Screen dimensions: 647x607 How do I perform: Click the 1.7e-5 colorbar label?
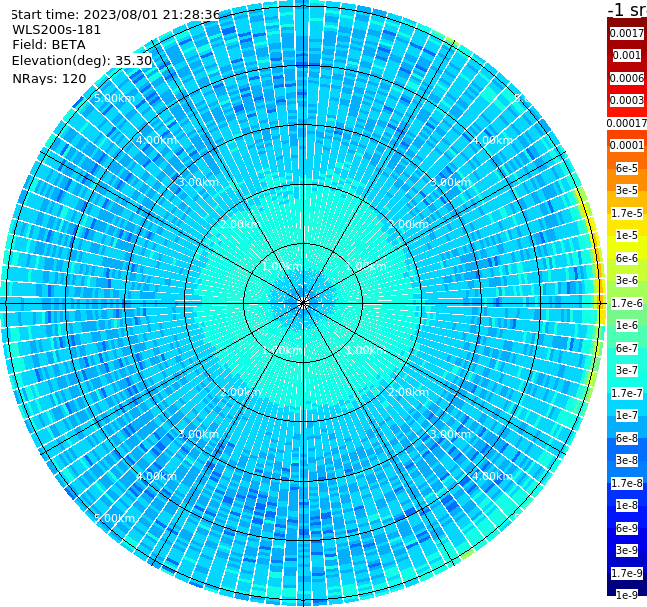tap(627, 213)
